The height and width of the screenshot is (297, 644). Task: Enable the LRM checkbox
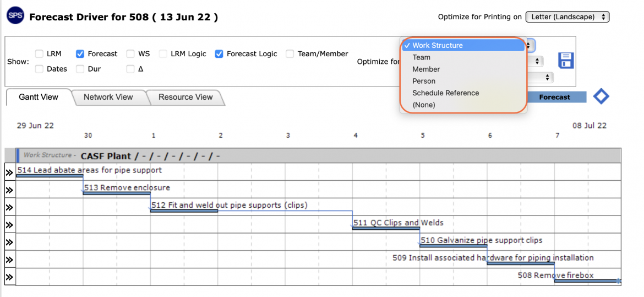39,54
